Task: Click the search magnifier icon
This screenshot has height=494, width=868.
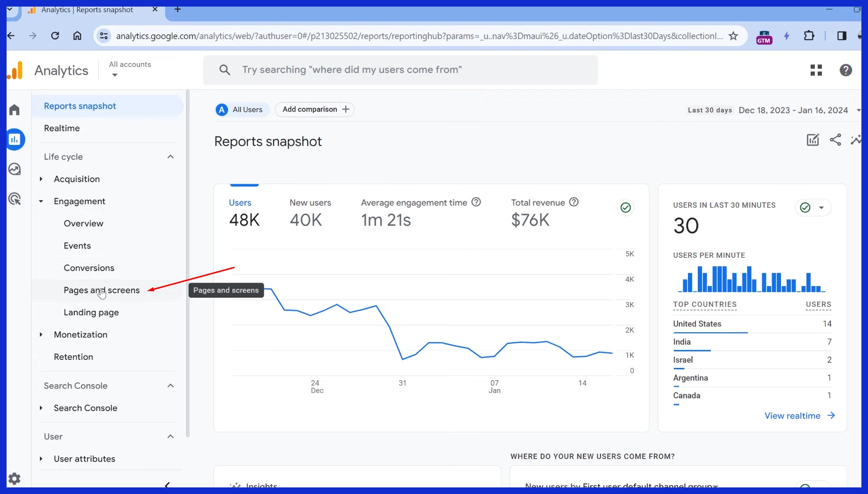Action: (225, 70)
